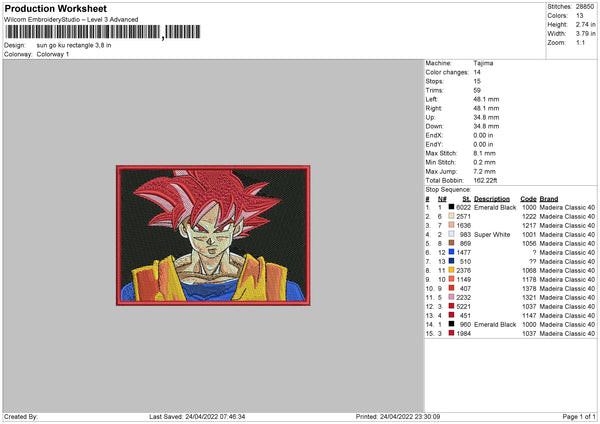This screenshot has height=424, width=600.
Task: Select the yellow swatch beside 2376
Action: (x=451, y=270)
